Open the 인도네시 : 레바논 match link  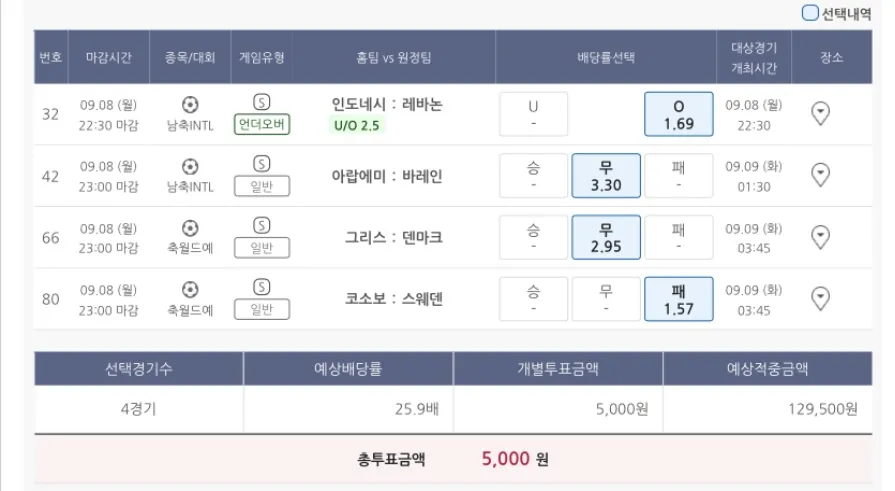click(x=387, y=104)
